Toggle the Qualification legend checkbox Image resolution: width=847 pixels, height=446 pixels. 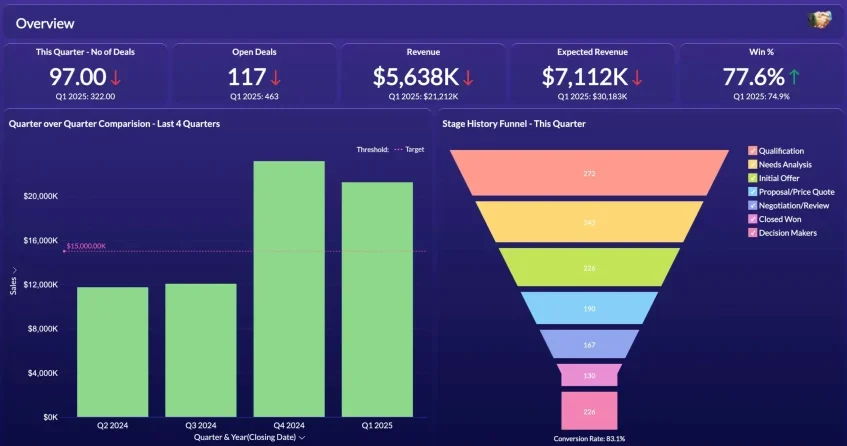(752, 151)
